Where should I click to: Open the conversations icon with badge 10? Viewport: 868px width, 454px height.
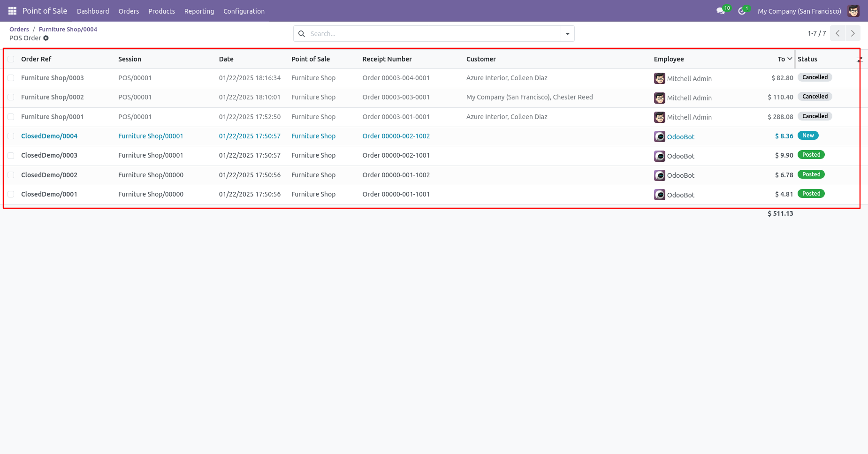pos(721,11)
